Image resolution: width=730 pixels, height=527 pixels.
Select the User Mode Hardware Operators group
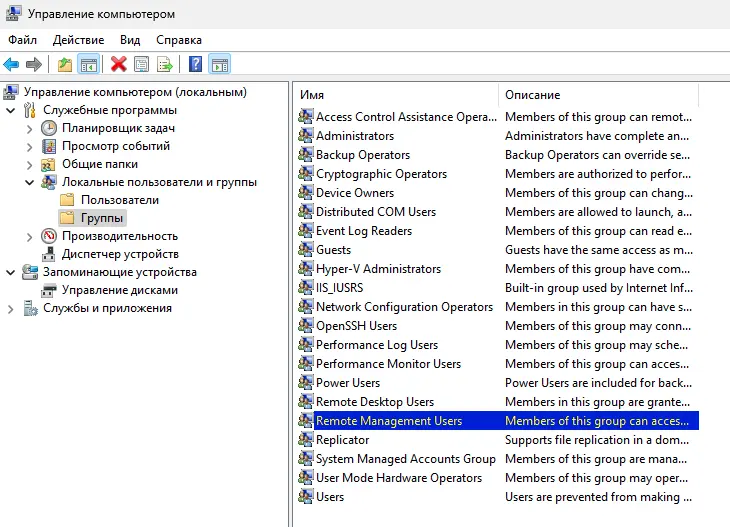(399, 478)
